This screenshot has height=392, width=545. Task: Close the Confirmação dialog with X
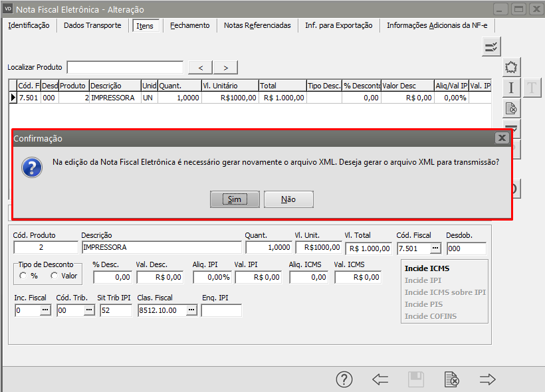pyautogui.click(x=502, y=138)
